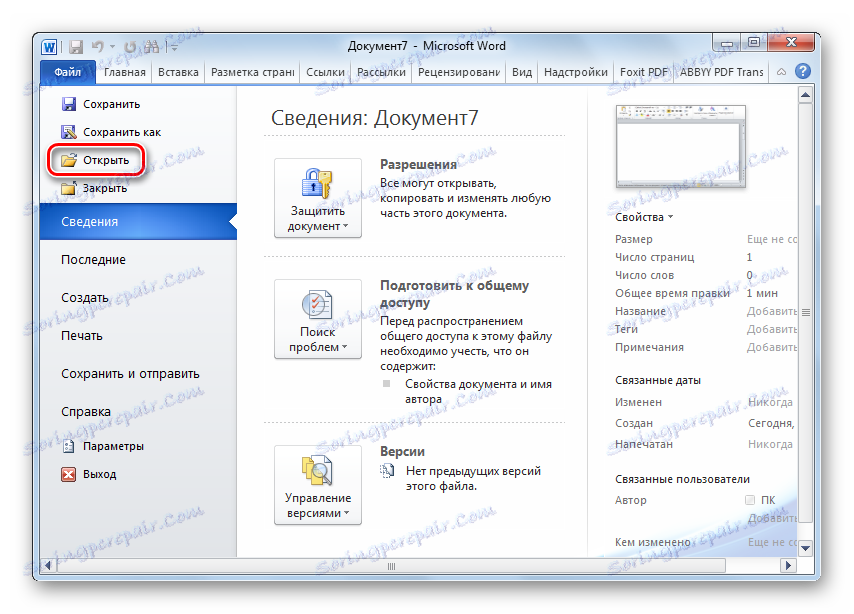This screenshot has width=854, height=614.
Task: Click the horizontal scrollbar left arrow
Action: pos(48,566)
